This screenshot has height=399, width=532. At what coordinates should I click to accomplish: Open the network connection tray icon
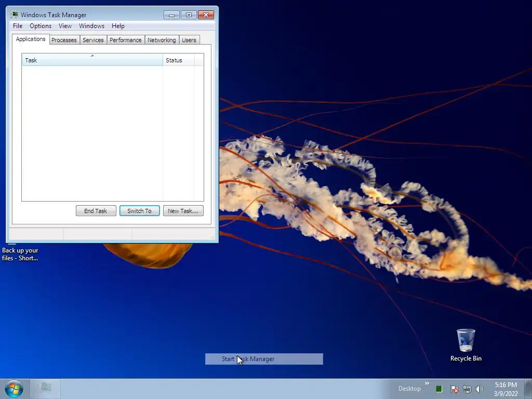[467, 389]
